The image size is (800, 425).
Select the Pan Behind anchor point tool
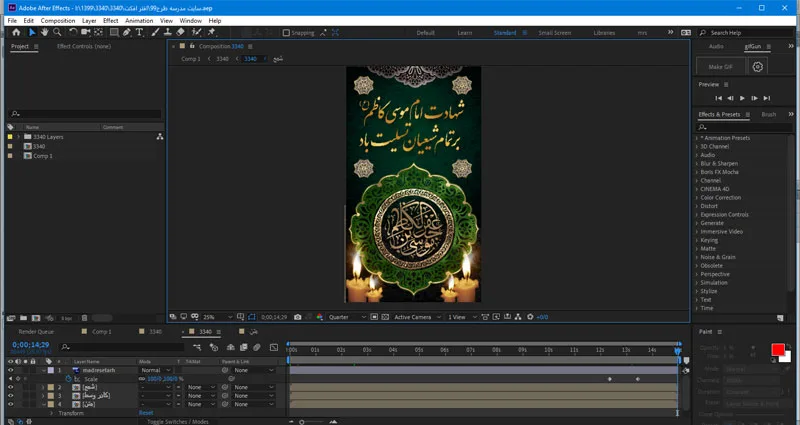98,32
